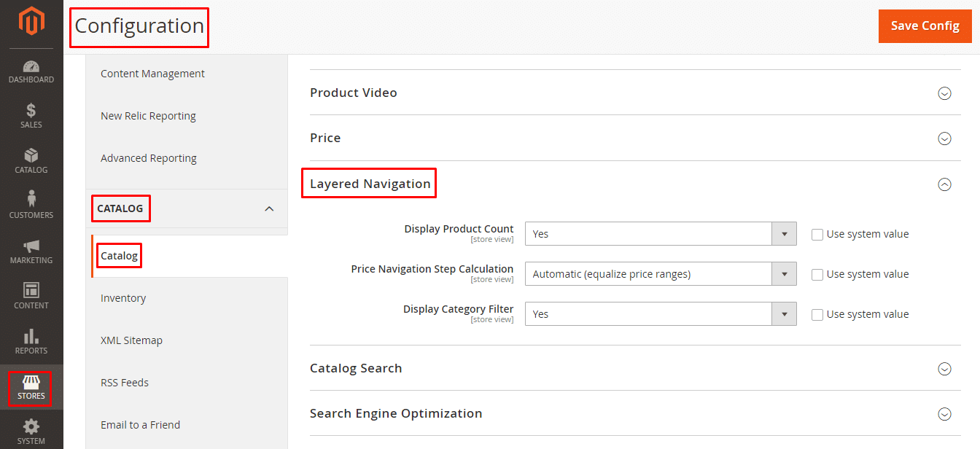Open the Reports bar chart icon
Screen dimensions: 980x449
31,336
